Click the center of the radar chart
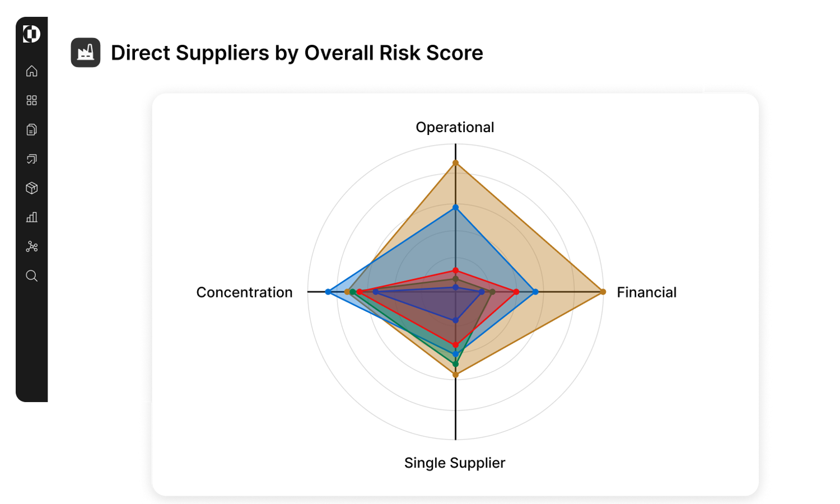The width and height of the screenshot is (840, 504). 455,291
